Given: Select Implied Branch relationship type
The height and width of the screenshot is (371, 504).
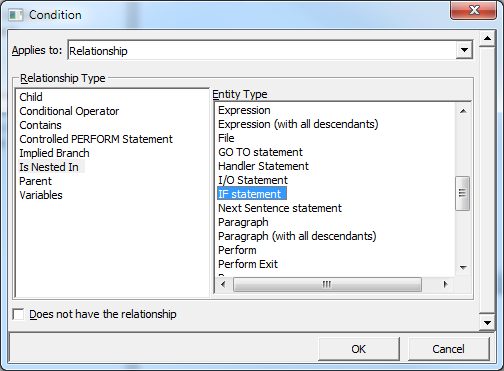Looking at the screenshot, I should (x=54, y=153).
